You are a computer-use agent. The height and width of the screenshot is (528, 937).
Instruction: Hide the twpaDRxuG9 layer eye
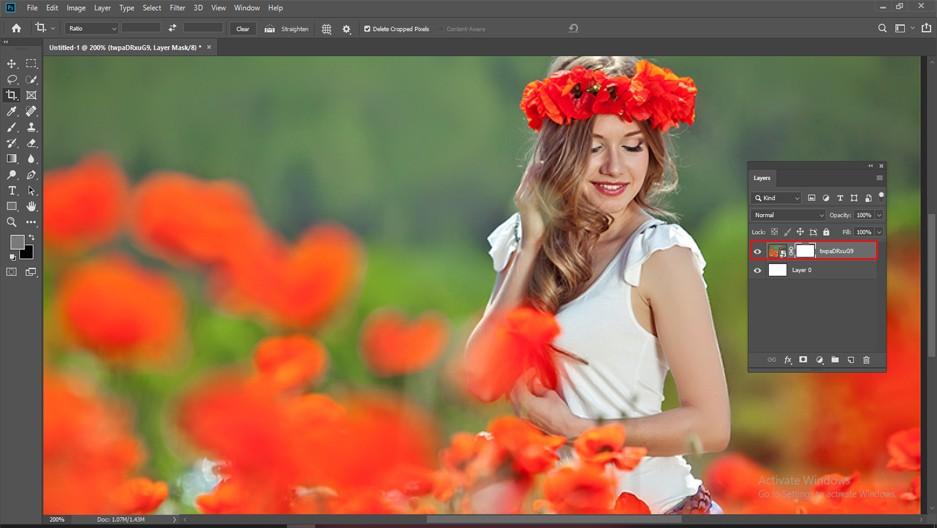(x=757, y=251)
